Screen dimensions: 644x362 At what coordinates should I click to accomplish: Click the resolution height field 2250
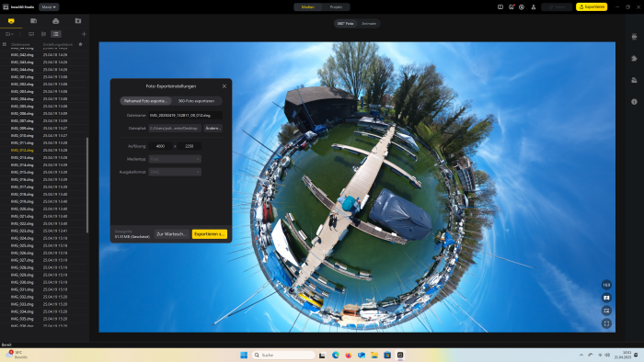pos(190,146)
